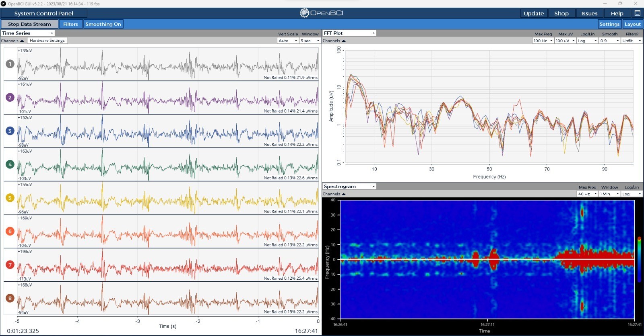Click OpenBCI app icon in title bar
Image resolution: width=644 pixels, height=336 pixels.
click(x=4, y=4)
